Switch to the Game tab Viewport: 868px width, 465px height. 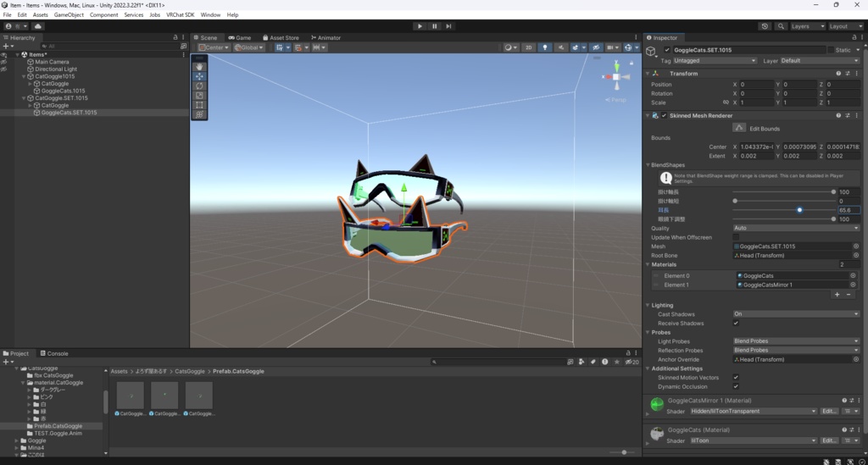pos(240,37)
